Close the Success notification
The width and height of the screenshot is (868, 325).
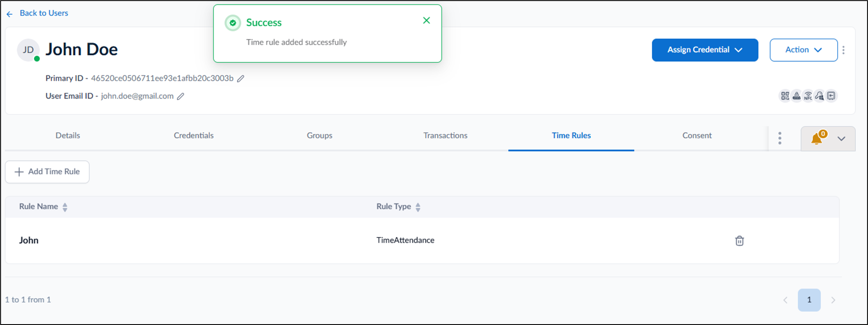pyautogui.click(x=427, y=20)
